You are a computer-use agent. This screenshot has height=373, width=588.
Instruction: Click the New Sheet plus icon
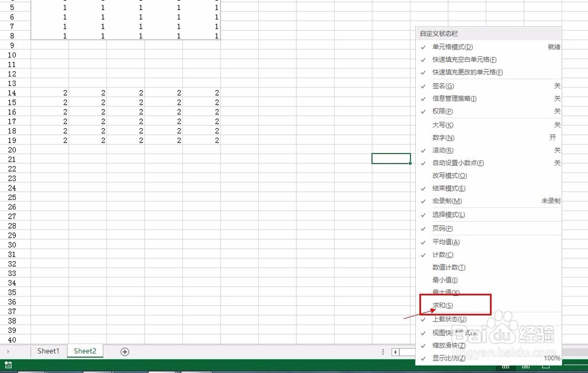(124, 351)
